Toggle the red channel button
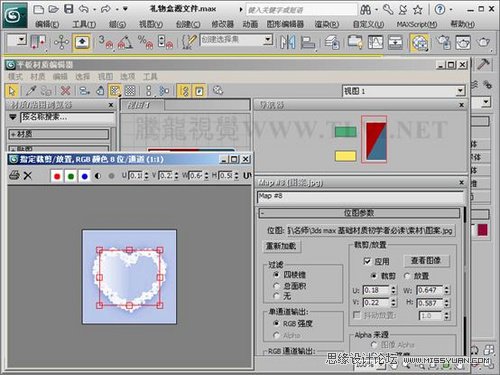Viewport: 500px width, 375px height. coord(57,176)
